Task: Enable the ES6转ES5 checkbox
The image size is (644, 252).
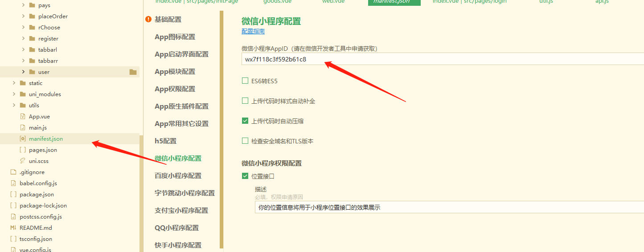Action: pyautogui.click(x=245, y=81)
